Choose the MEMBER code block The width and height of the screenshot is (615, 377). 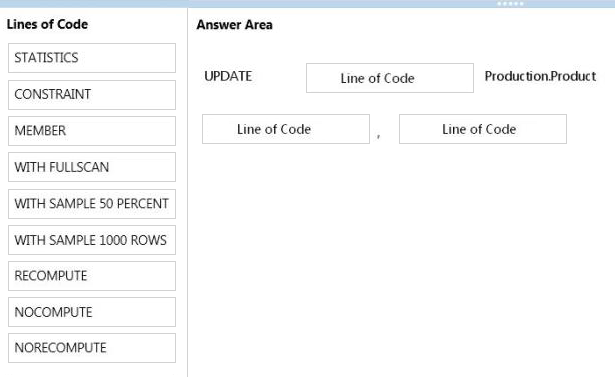[92, 131]
